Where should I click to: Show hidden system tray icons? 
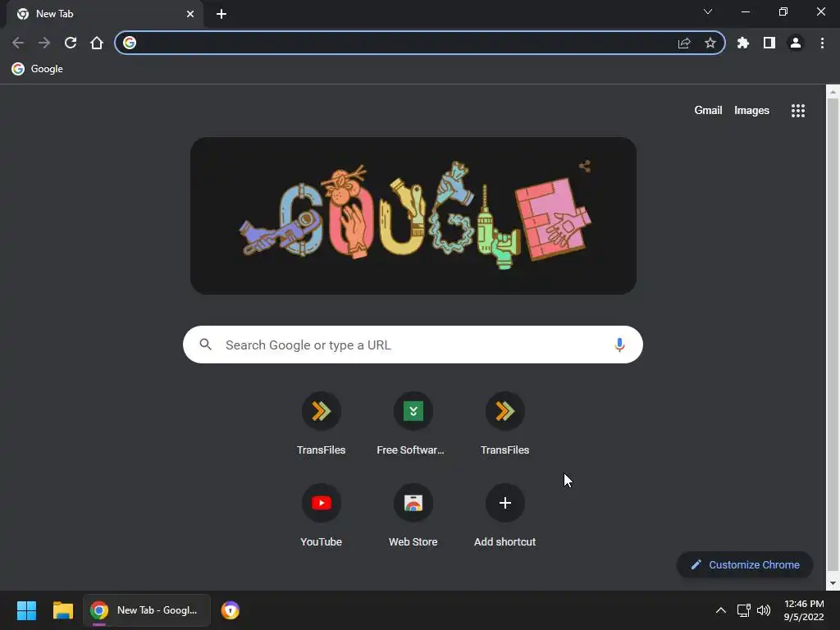pos(721,610)
